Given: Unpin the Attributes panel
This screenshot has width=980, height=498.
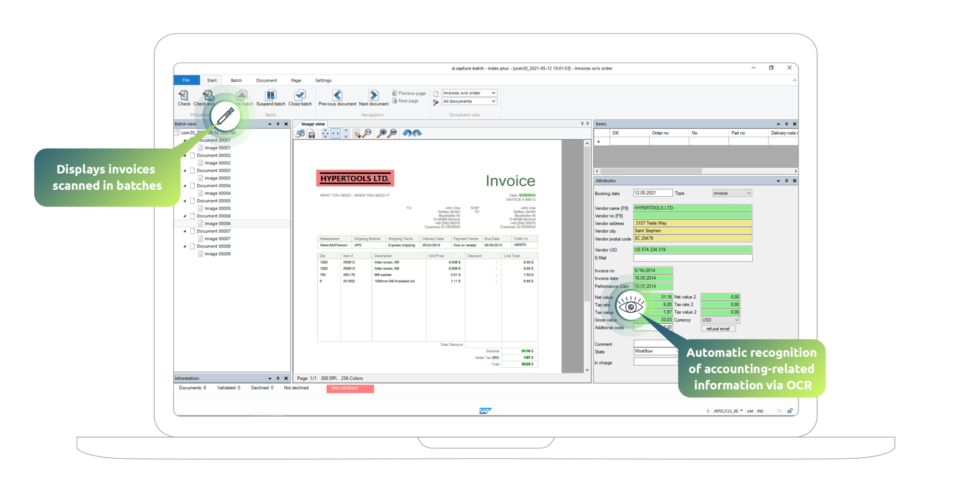Looking at the screenshot, I should click(x=786, y=181).
